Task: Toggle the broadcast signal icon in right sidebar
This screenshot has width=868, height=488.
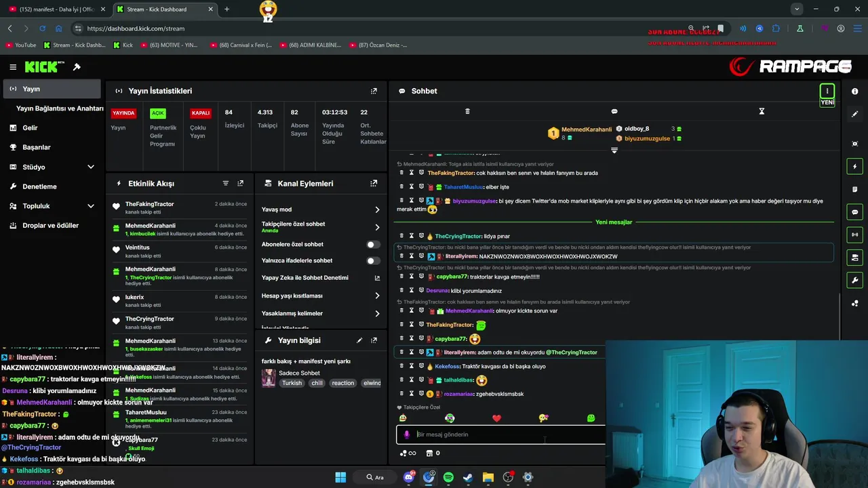Action: (854, 235)
